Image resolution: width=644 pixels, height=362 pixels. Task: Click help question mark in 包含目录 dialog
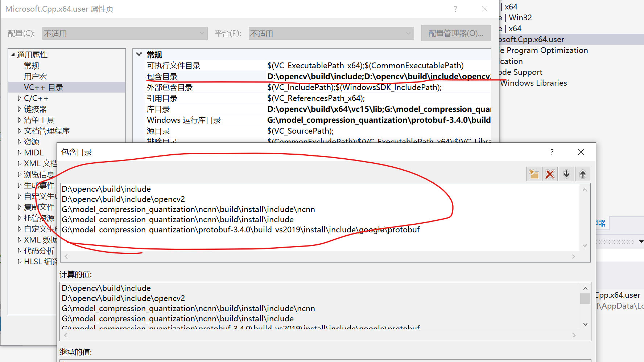pos(552,152)
